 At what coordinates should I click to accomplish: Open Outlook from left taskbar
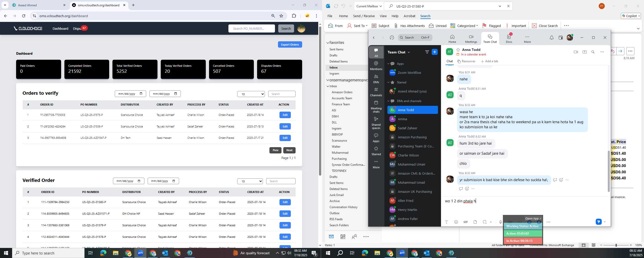(165, 253)
